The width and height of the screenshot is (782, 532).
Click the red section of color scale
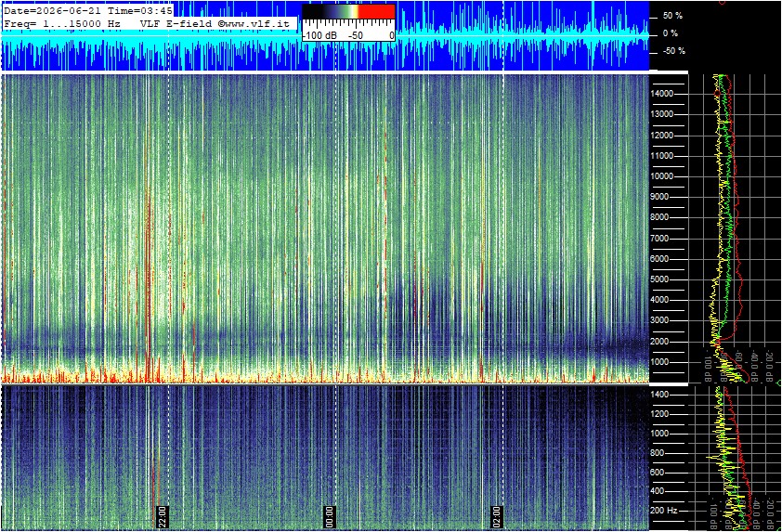[376, 12]
